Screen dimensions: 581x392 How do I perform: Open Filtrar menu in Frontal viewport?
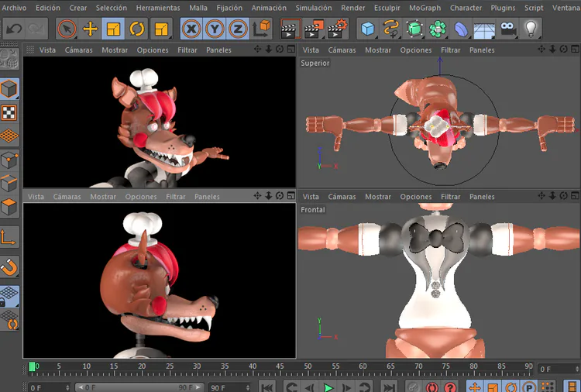click(x=451, y=197)
